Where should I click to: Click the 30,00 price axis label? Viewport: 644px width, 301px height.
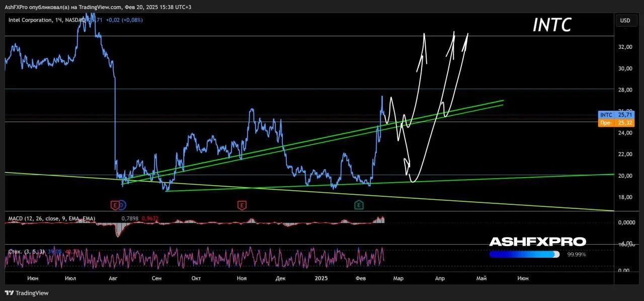(x=625, y=68)
